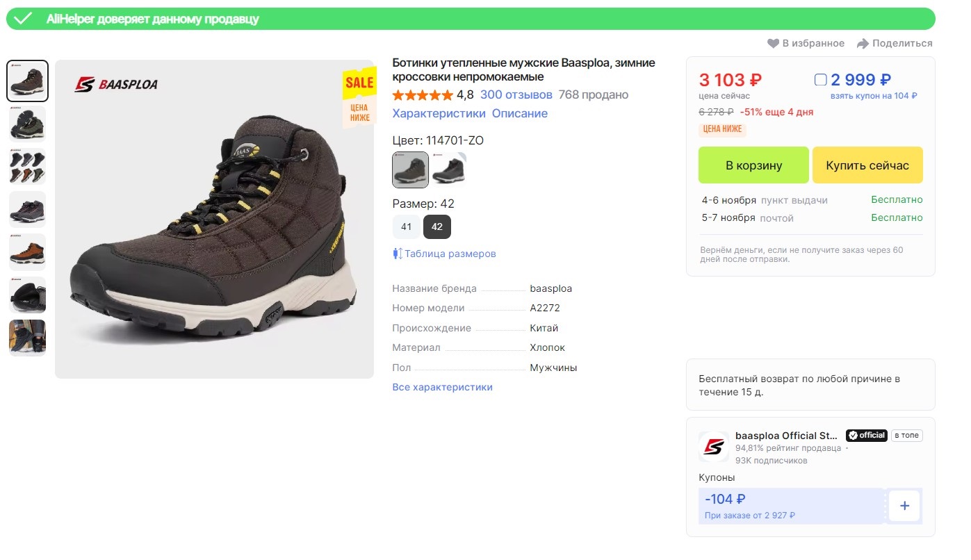Click the baasploa store logo icon
Screen dimensions: 971x560
[x=714, y=447]
